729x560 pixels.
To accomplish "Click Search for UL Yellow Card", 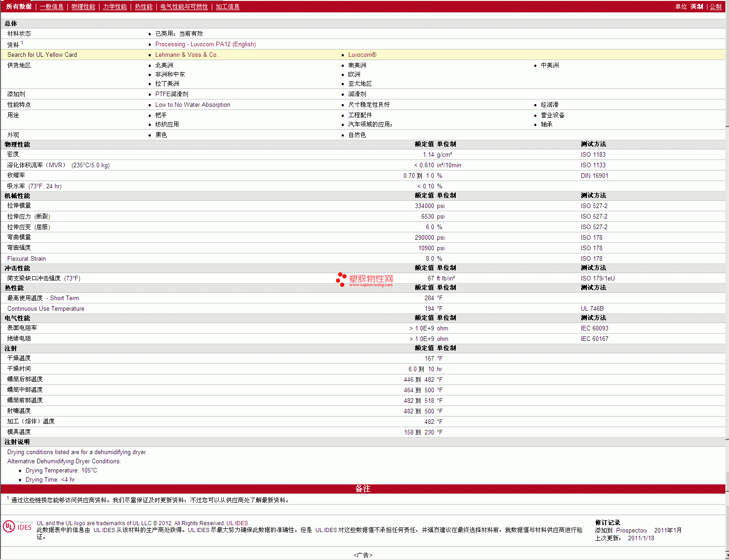I will (x=42, y=55).
